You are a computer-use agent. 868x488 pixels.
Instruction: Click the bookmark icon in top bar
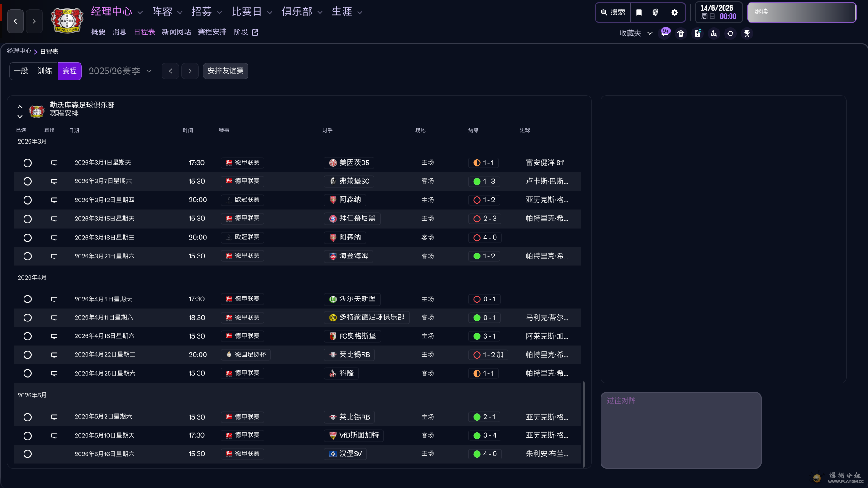point(639,12)
